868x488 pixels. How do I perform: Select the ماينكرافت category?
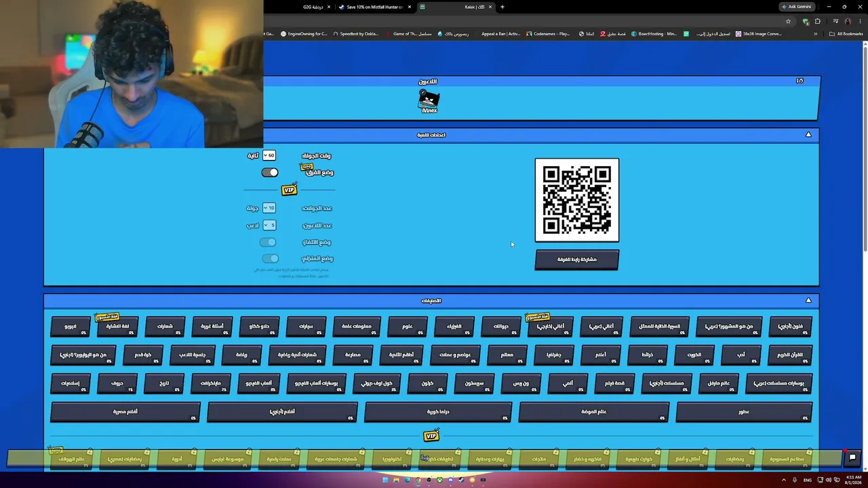[211, 383]
